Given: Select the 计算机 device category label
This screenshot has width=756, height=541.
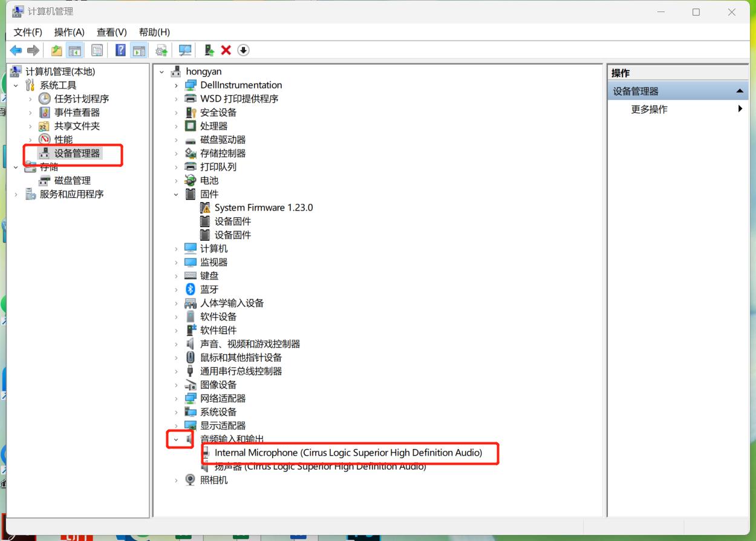Looking at the screenshot, I should point(214,249).
